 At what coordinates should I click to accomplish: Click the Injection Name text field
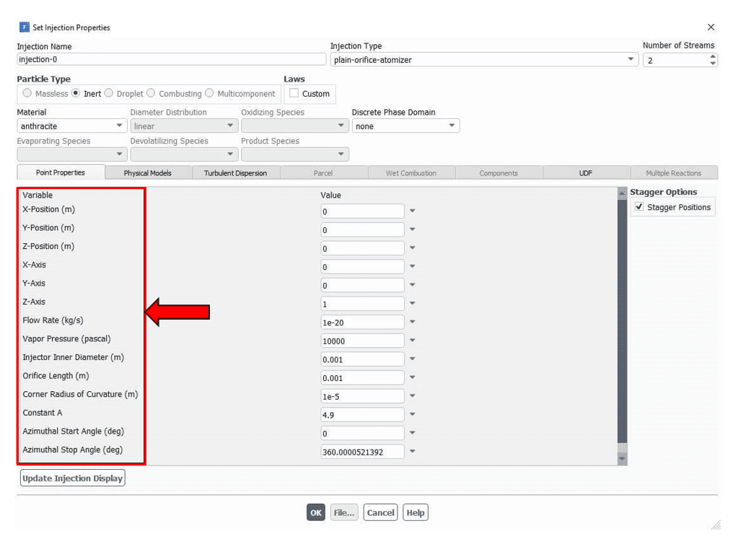pyautogui.click(x=171, y=60)
